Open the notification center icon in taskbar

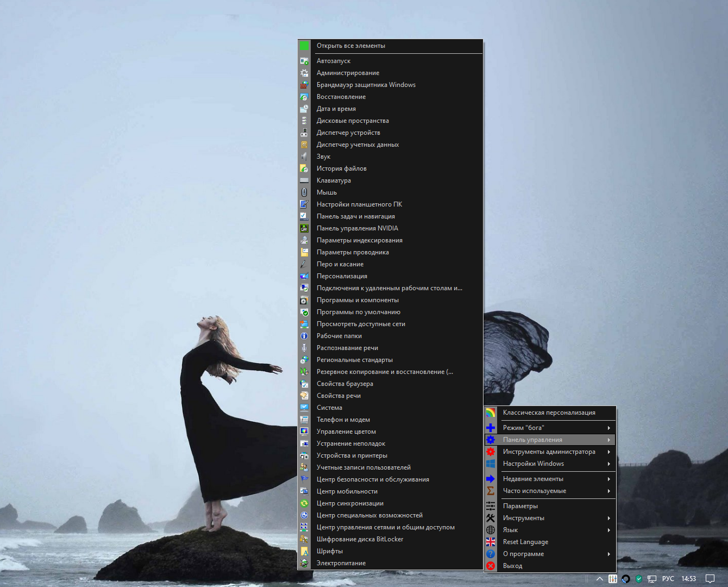pos(710,579)
